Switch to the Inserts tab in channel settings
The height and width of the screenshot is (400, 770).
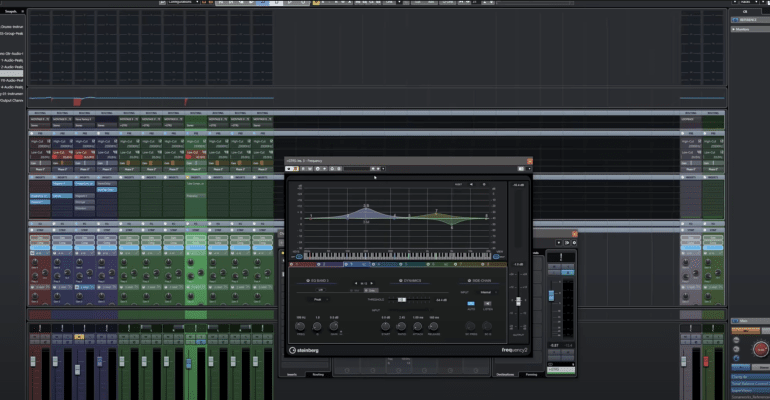292,374
